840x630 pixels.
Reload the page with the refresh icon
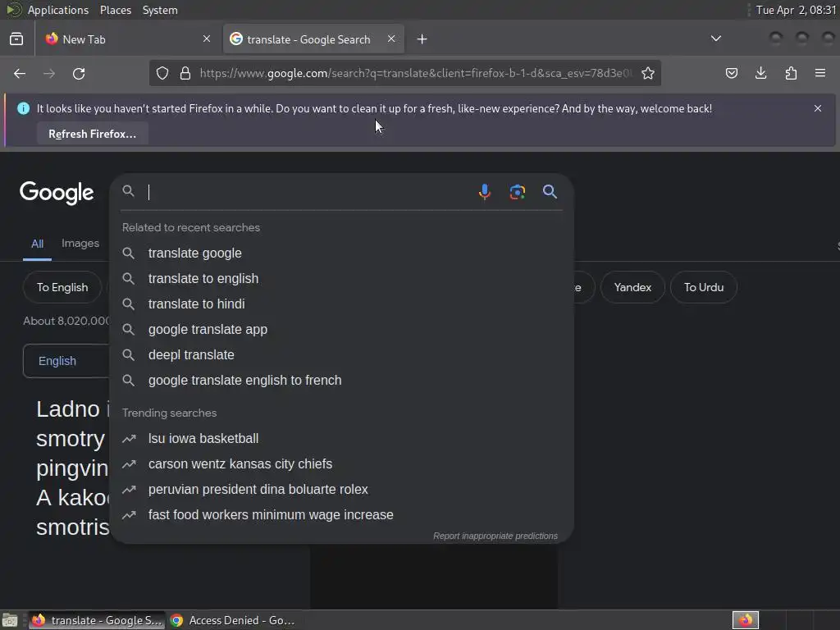coord(79,73)
